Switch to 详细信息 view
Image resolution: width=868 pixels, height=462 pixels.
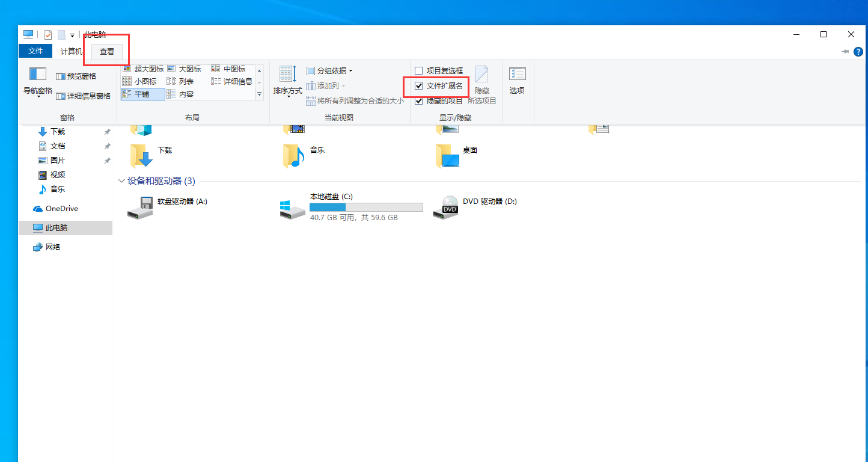click(x=231, y=81)
